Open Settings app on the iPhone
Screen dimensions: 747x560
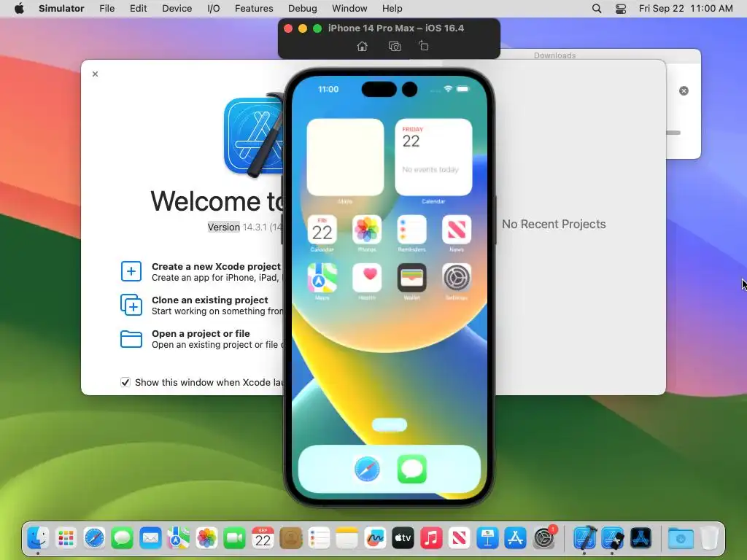coord(457,278)
